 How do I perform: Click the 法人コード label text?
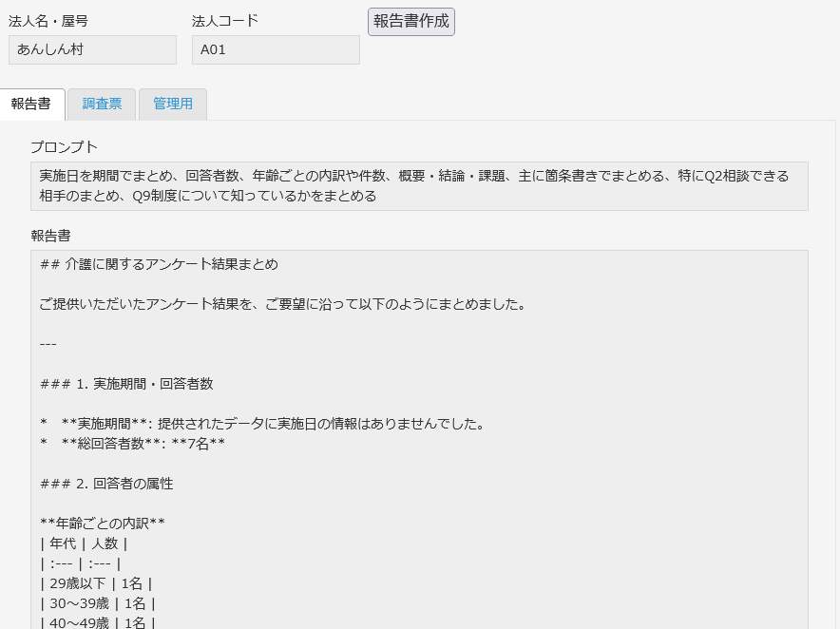(225, 21)
